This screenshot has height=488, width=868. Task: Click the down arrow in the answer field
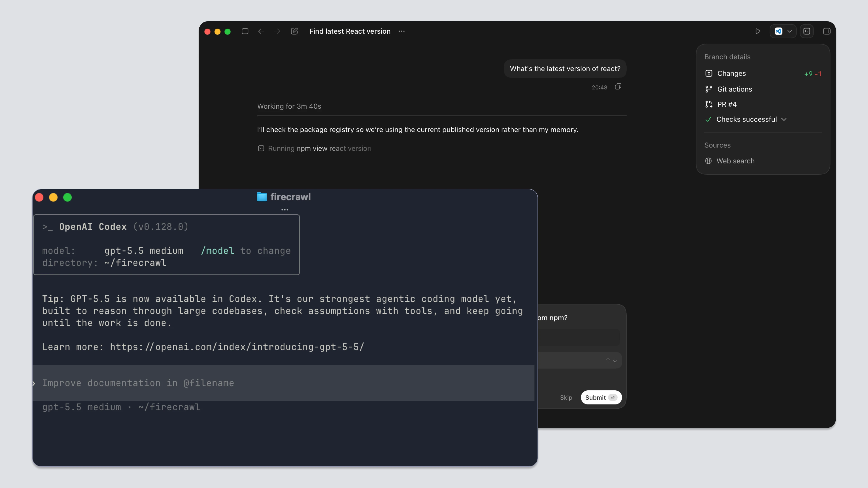tap(615, 360)
